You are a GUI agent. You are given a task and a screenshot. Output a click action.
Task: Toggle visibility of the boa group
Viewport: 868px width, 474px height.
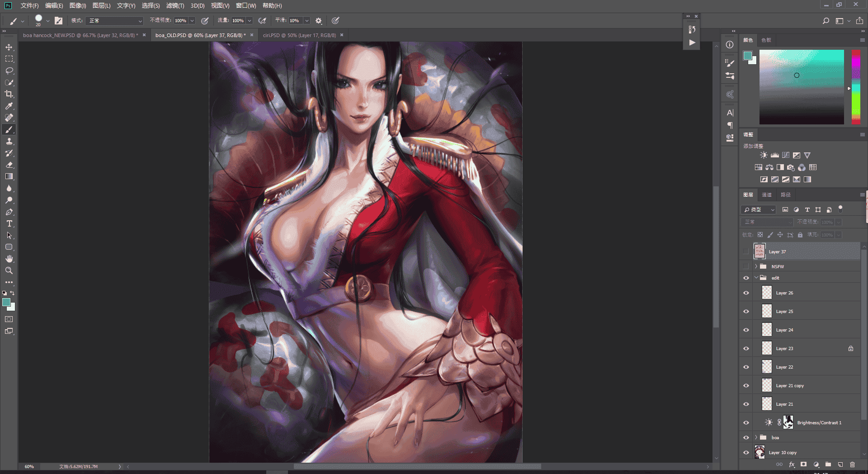[x=746, y=437]
